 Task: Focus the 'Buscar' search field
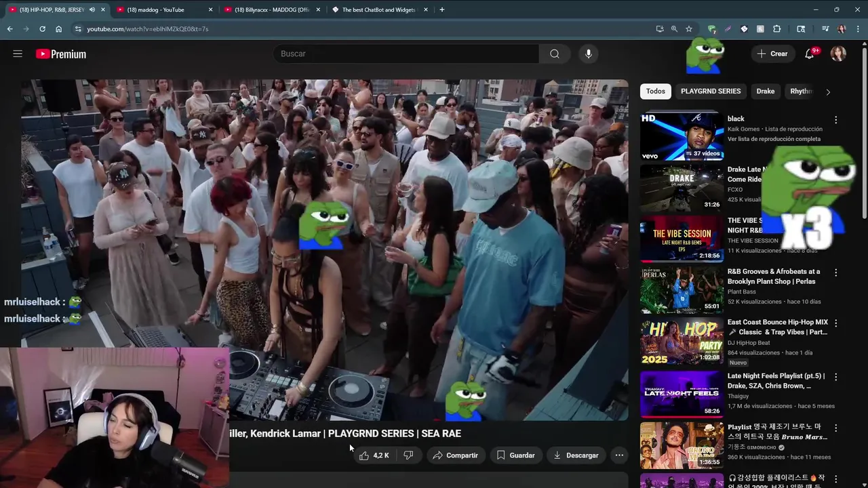pos(406,54)
